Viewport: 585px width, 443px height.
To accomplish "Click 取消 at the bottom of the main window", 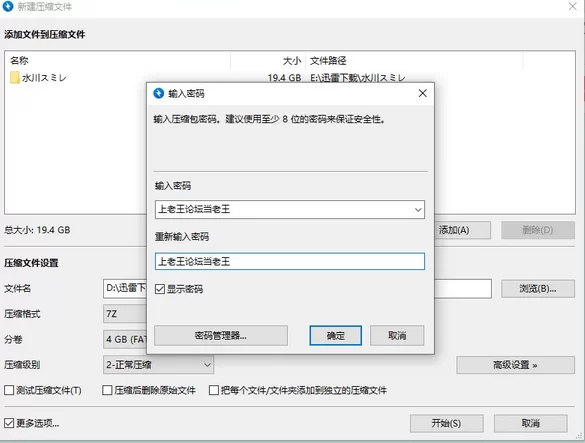I will coord(531,423).
